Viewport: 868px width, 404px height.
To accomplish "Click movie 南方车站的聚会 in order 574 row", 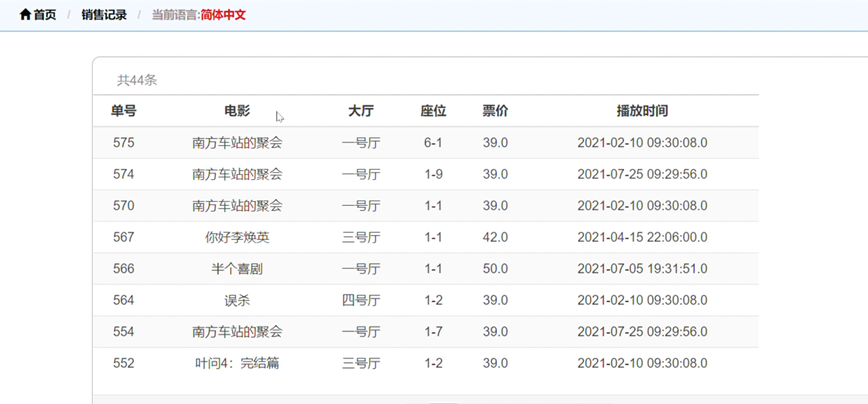I will click(237, 174).
